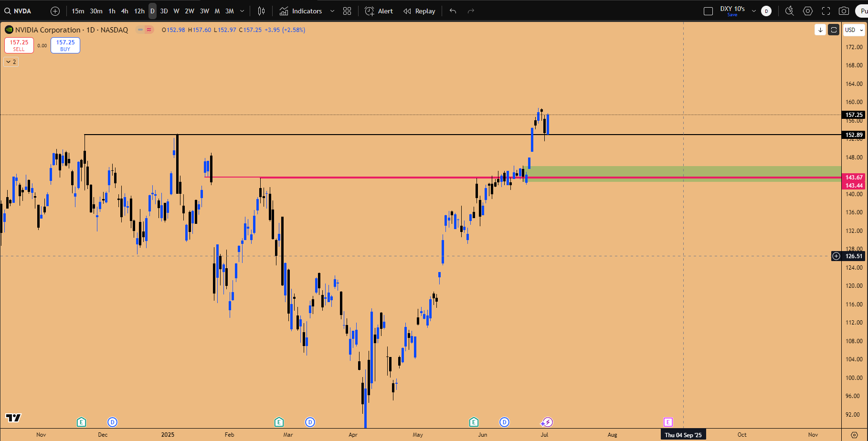The height and width of the screenshot is (441, 868).
Task: Open the late-May earnings E marker
Action: pos(474,422)
